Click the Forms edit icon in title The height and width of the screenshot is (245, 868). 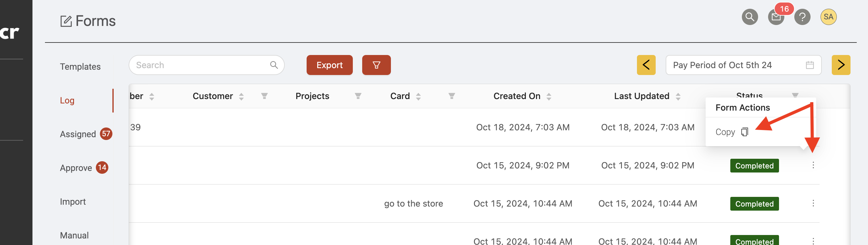(x=66, y=21)
